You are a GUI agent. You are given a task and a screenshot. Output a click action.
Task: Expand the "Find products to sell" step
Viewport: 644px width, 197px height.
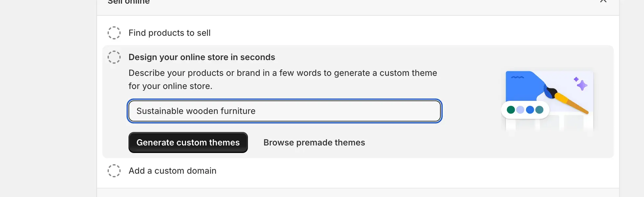(169, 33)
